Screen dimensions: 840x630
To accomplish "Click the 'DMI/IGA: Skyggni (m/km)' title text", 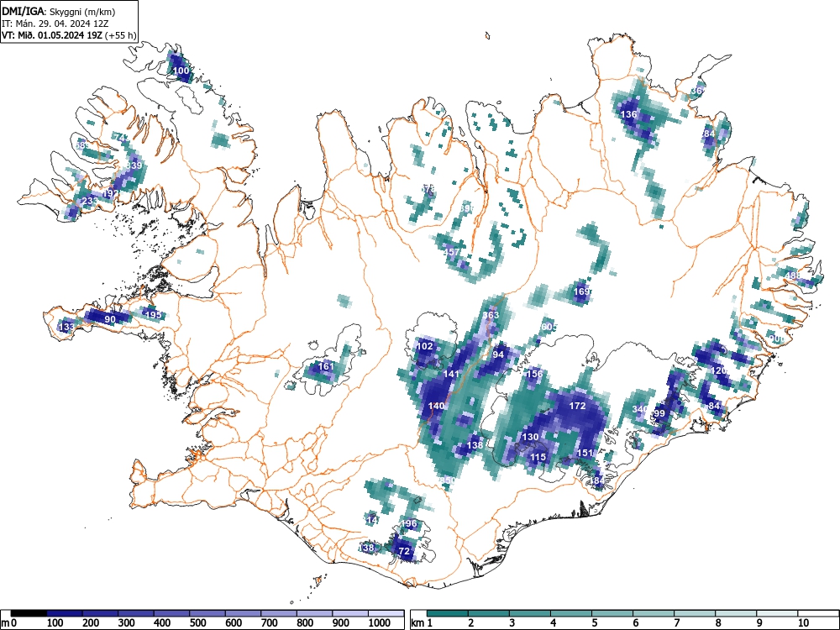I will pyautogui.click(x=59, y=11).
